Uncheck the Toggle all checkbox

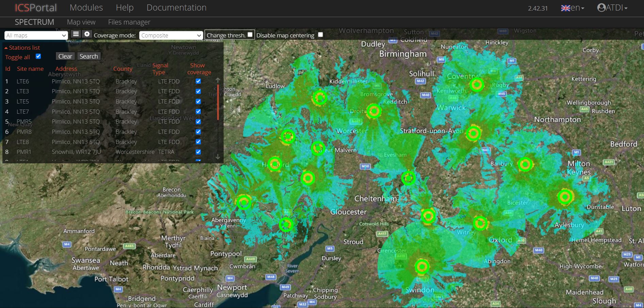coord(38,56)
